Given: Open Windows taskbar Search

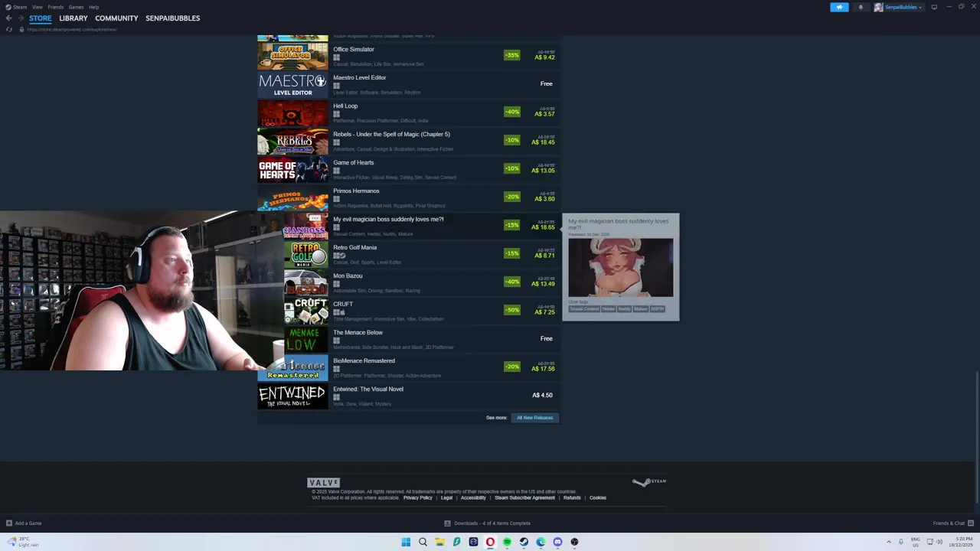Looking at the screenshot, I should (423, 542).
